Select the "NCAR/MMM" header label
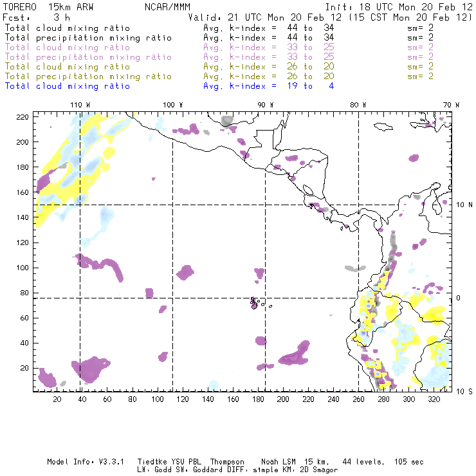This screenshot has height=476, width=476. tap(167, 7)
